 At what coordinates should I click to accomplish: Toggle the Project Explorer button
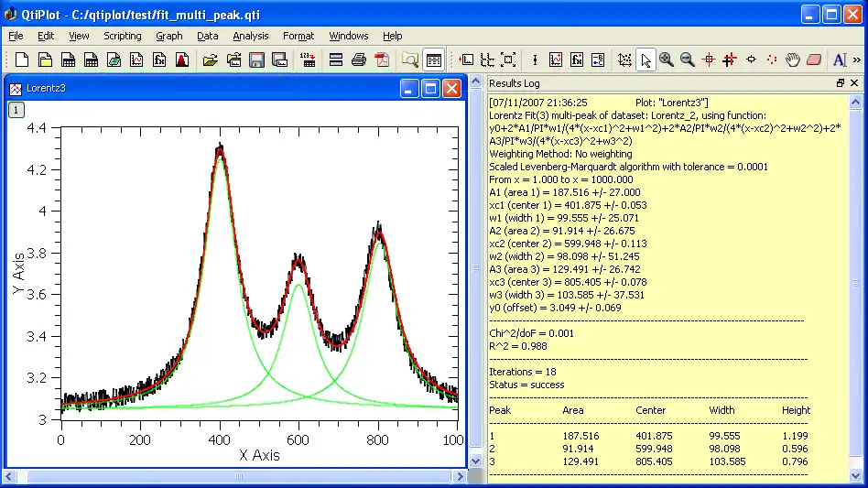click(x=410, y=60)
